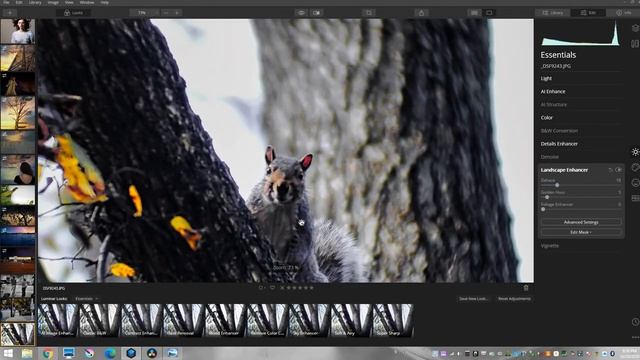This screenshot has width=640, height=360.
Task: Open Microsoft Edge from the taskbar
Action: click(x=110, y=353)
